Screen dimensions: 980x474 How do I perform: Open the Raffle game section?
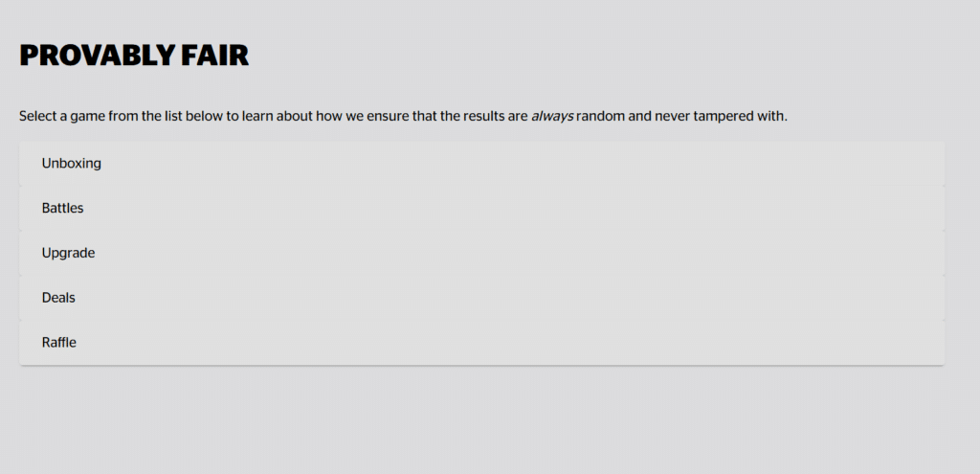click(482, 343)
